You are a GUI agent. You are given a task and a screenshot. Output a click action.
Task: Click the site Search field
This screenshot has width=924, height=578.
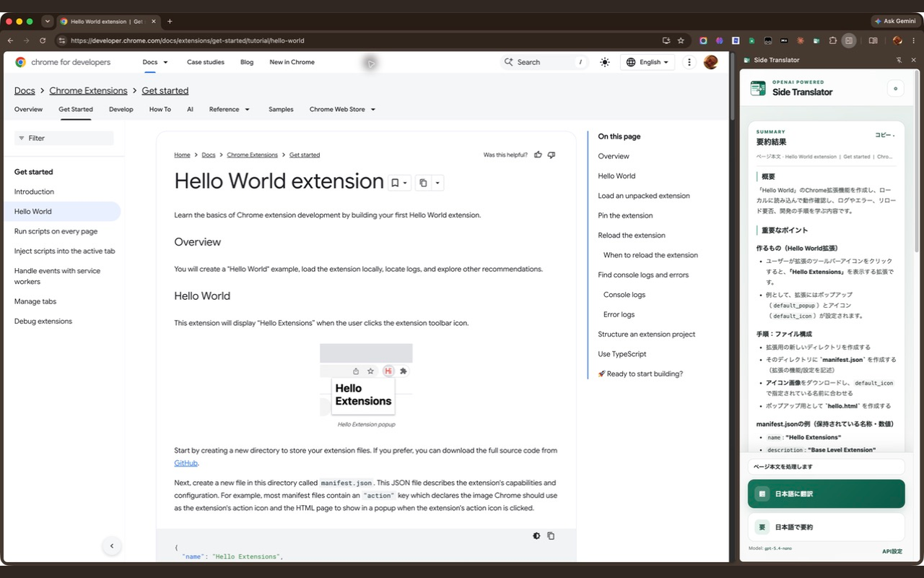click(544, 62)
